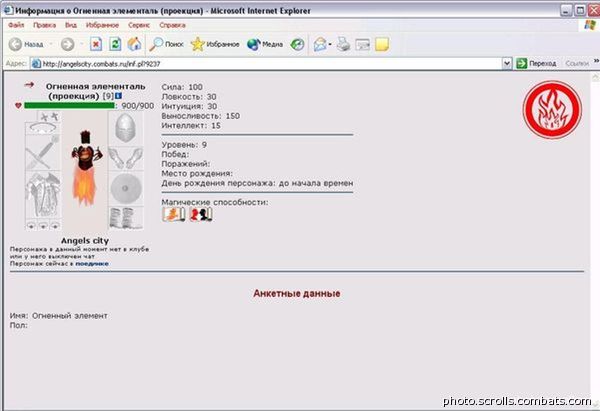Select the gloves equipment slot
This screenshot has height=411, width=600.
[126, 158]
